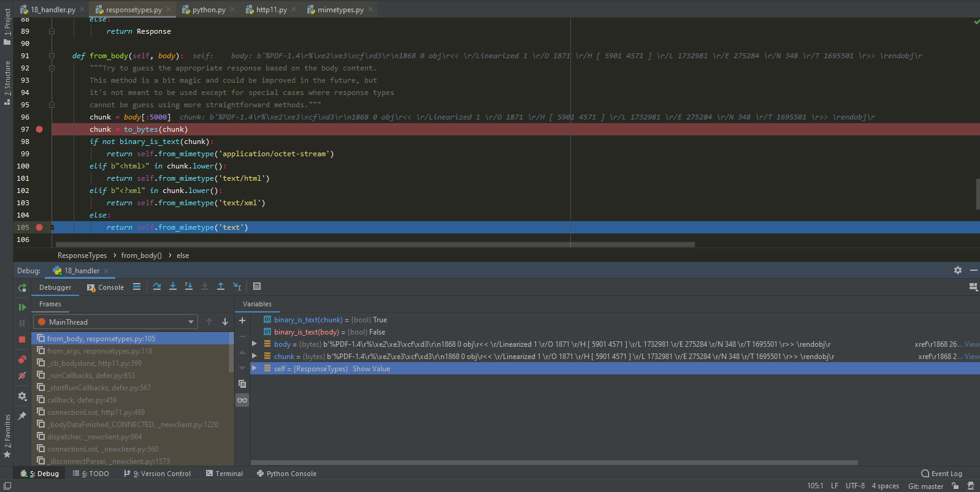980x492 pixels.
Task: Click the editor horizontal scrollbar
Action: point(375,244)
